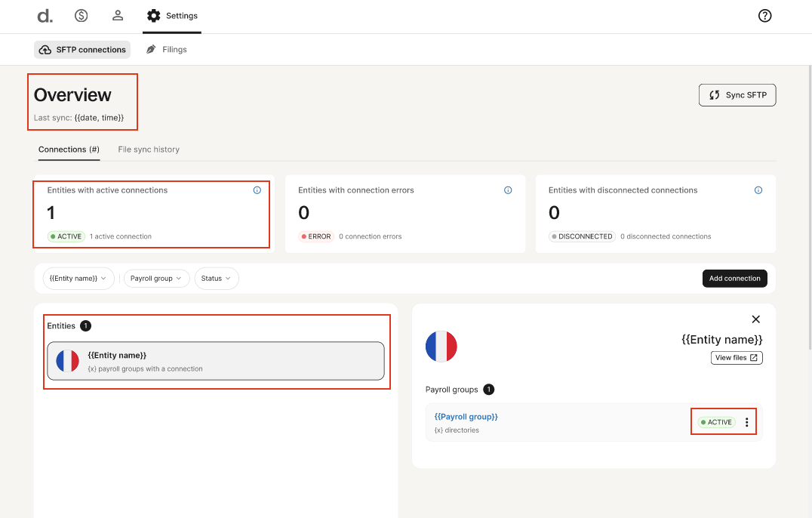Open the Payroll group link
Viewport: 812px width, 518px height.
click(x=466, y=417)
